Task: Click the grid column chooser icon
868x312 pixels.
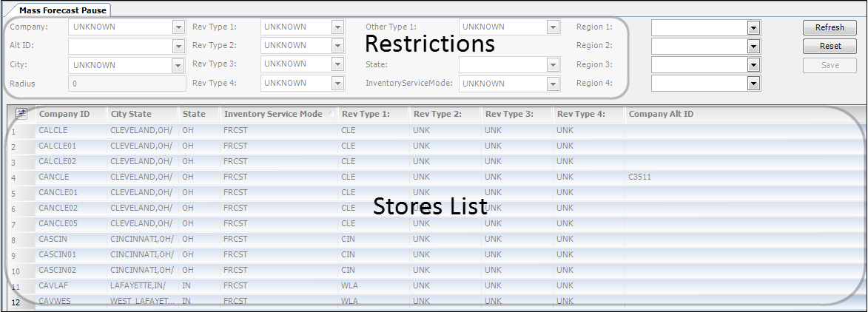Action: click(21, 114)
